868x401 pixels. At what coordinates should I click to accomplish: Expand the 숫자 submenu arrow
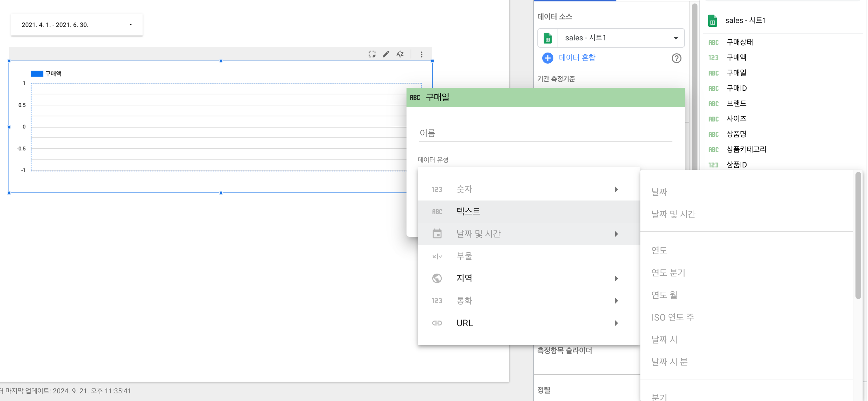coord(616,189)
